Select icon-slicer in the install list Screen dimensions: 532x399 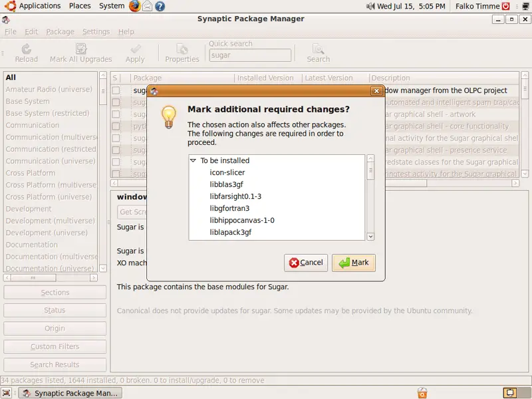(227, 172)
